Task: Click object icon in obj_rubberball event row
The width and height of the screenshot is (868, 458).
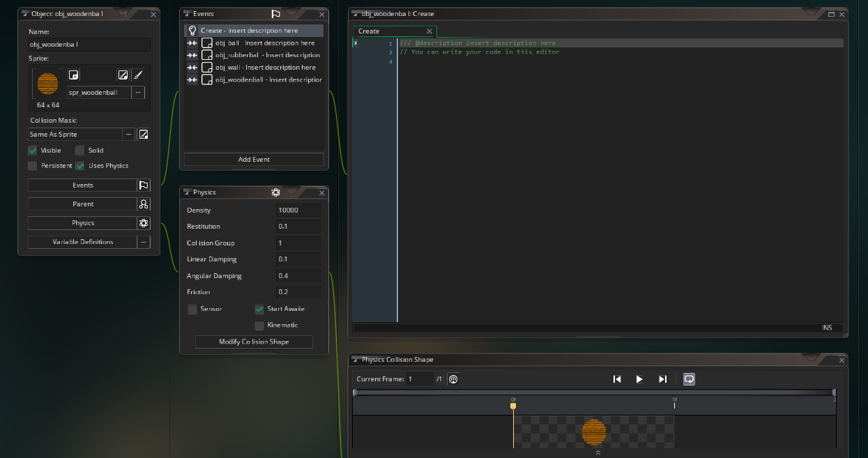Action: (x=207, y=55)
